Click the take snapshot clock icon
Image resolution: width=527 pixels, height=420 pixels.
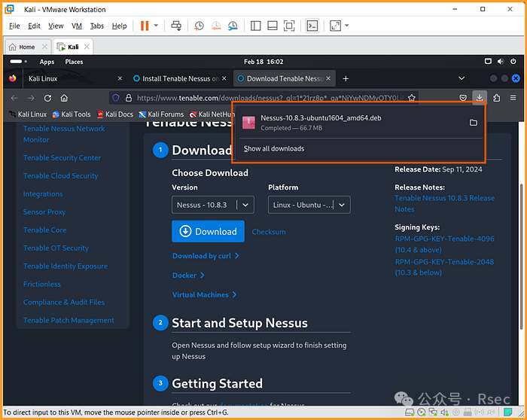pos(199,26)
